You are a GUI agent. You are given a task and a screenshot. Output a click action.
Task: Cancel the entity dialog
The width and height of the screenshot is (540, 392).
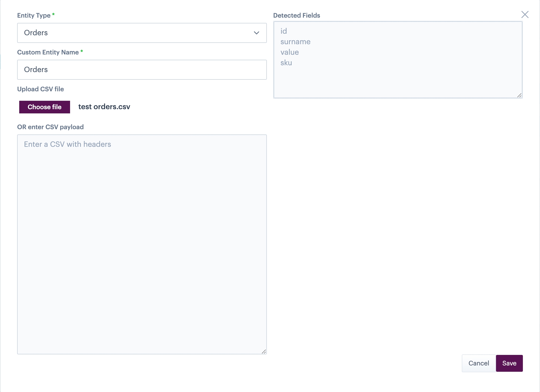478,363
